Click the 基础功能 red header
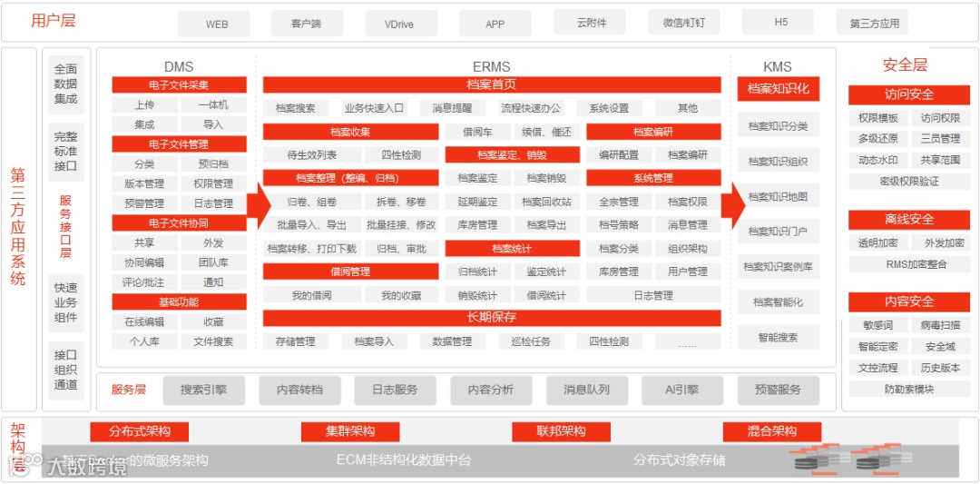The width and height of the screenshot is (980, 484). (x=180, y=302)
